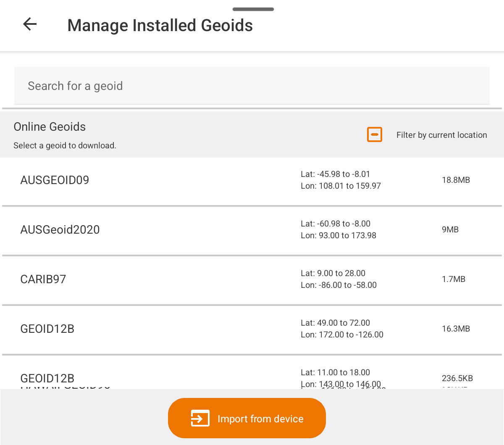Click the Search for a geoid field
This screenshot has width=504, height=445.
tap(252, 86)
